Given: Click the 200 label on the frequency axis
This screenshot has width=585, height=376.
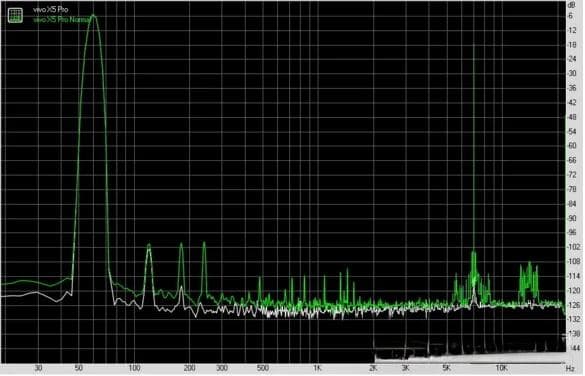Looking at the screenshot, I should point(190,368).
